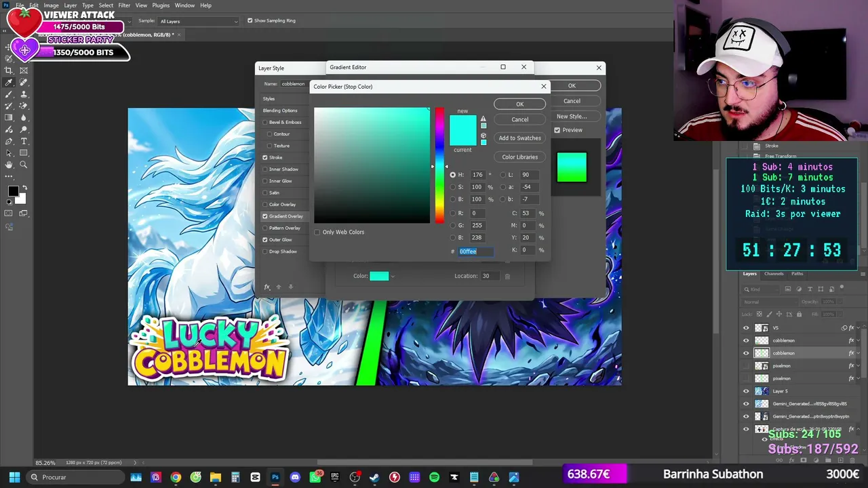This screenshot has height=488, width=868.
Task: Hide the VS layer
Action: click(747, 328)
